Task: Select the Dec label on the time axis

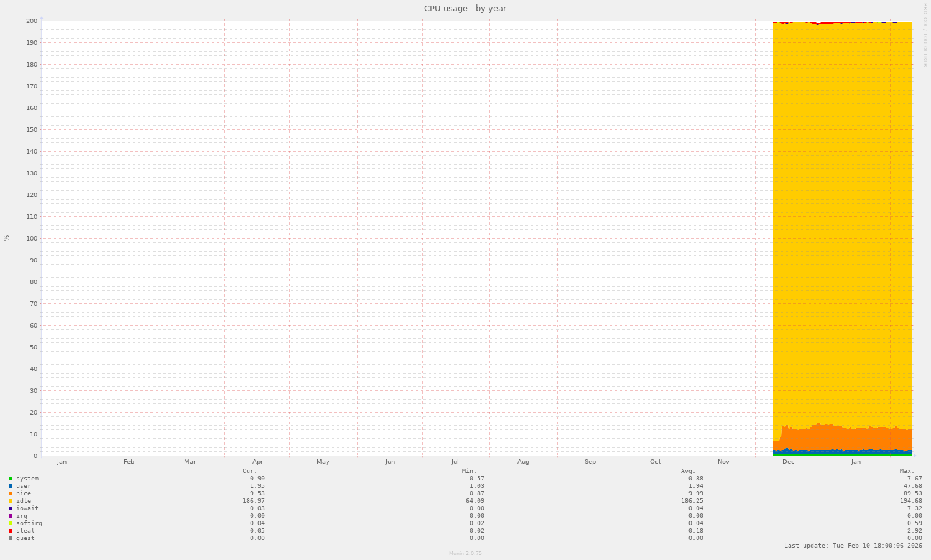Action: 788,462
